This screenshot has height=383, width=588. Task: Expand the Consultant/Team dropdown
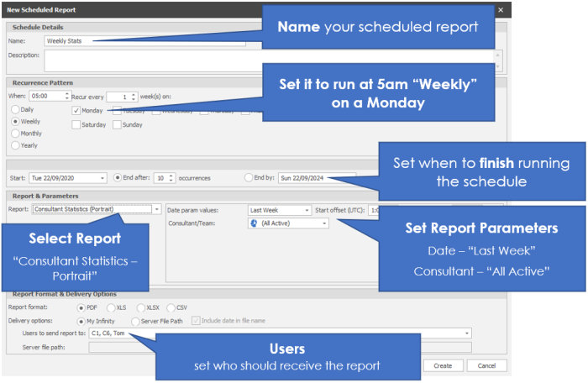(x=324, y=223)
